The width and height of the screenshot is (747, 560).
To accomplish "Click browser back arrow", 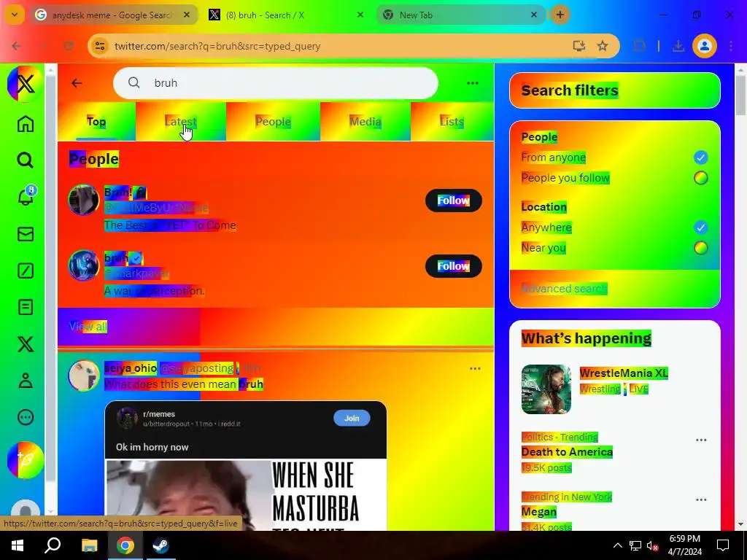I will (17, 46).
